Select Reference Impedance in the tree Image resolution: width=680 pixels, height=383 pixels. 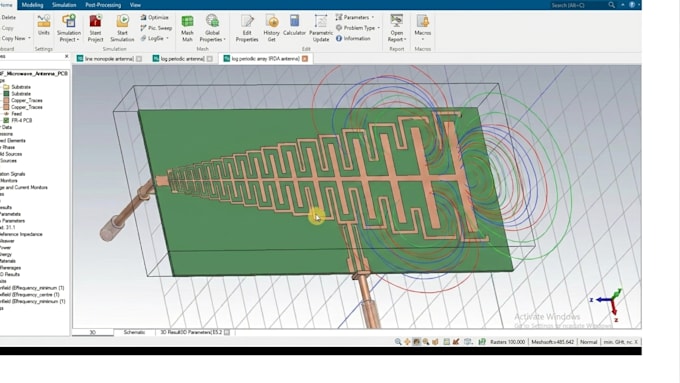point(21,234)
